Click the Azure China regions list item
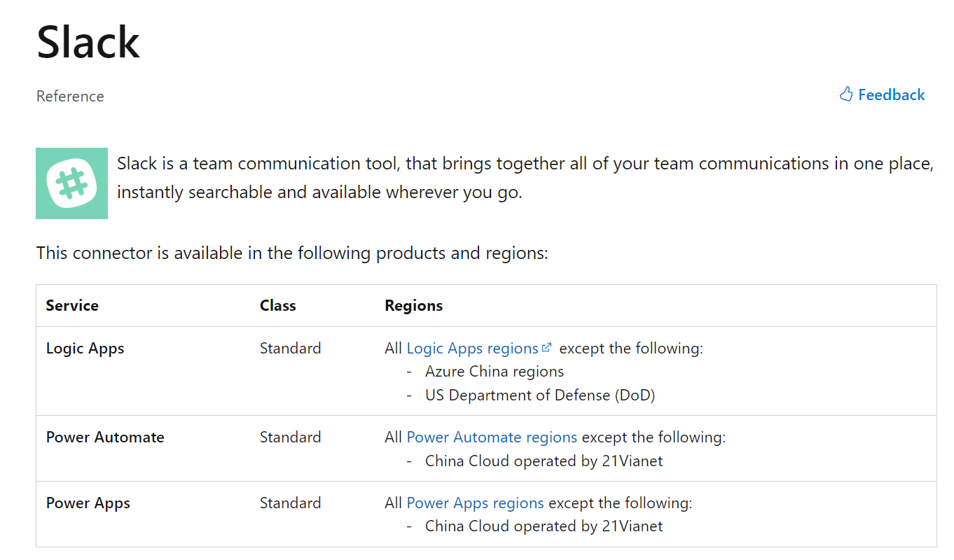The height and width of the screenshot is (560, 954). (494, 371)
